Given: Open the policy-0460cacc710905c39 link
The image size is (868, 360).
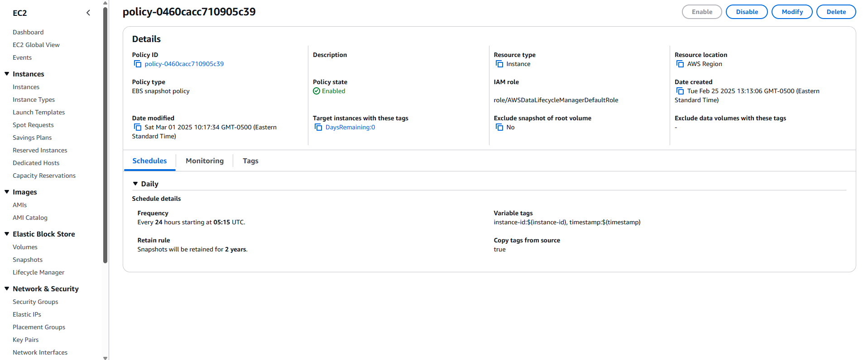Looking at the screenshot, I should click(x=184, y=64).
